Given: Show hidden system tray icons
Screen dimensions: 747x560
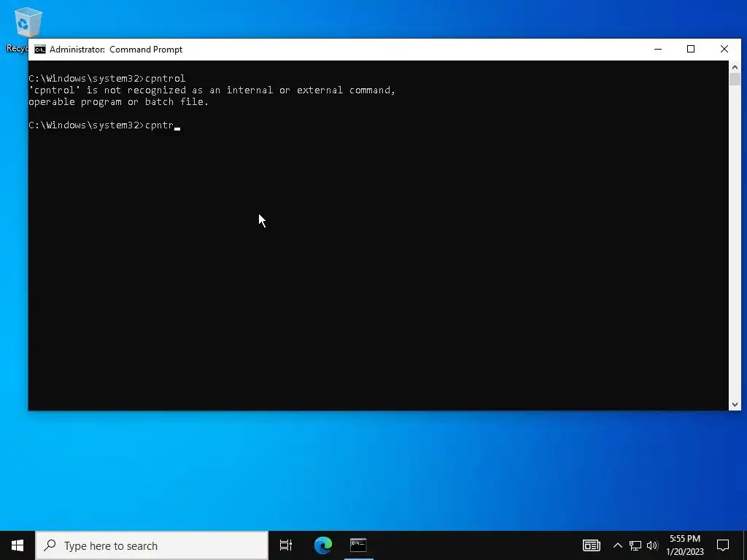Looking at the screenshot, I should tap(617, 545).
